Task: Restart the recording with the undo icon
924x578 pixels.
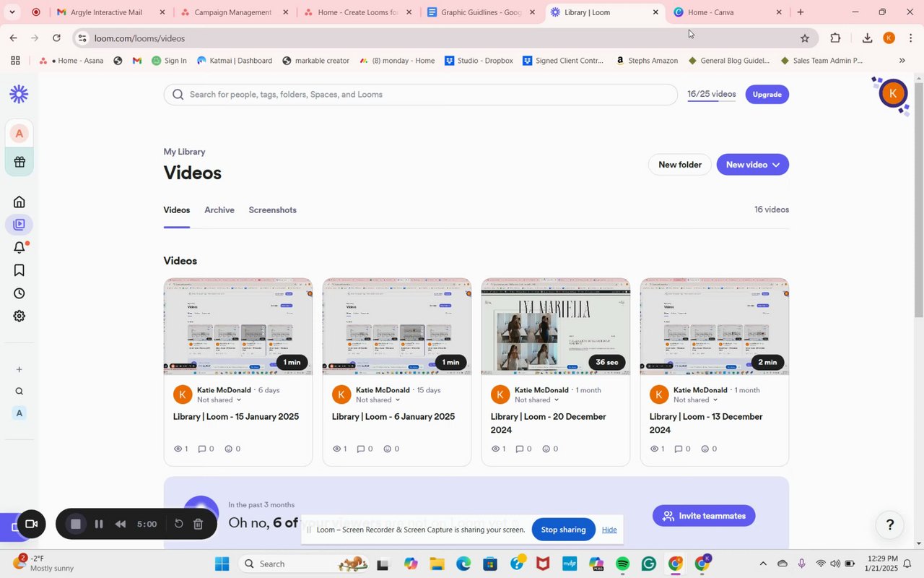Action: point(179,525)
